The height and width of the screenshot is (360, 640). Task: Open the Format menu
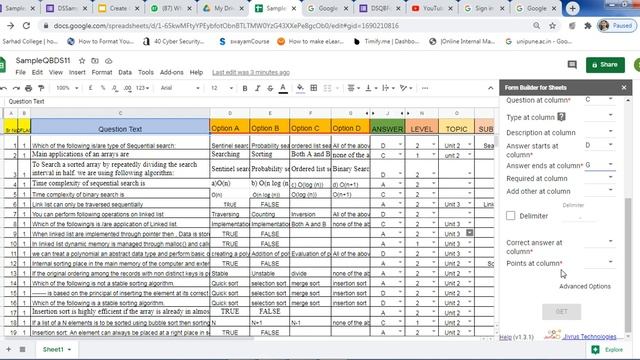coord(102,72)
